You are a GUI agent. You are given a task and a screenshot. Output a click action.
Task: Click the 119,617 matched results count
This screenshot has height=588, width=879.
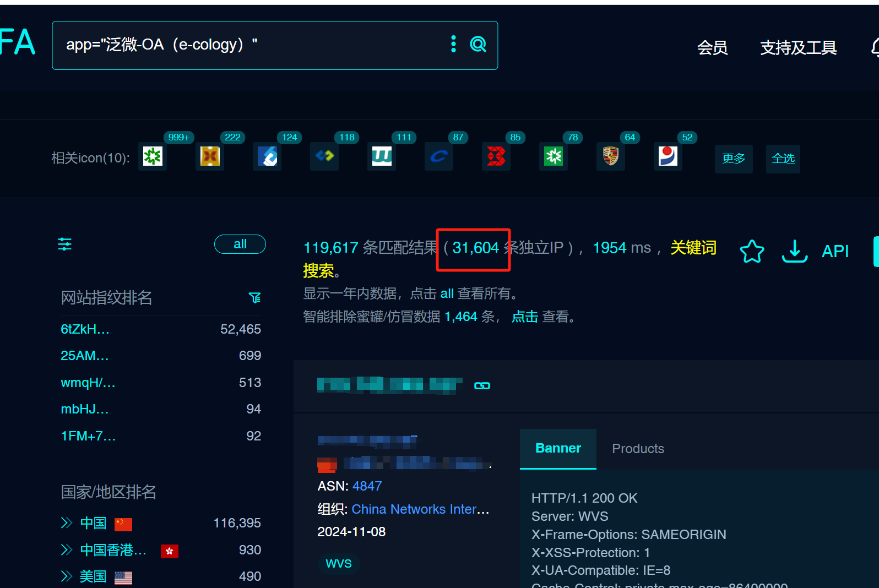[331, 248]
